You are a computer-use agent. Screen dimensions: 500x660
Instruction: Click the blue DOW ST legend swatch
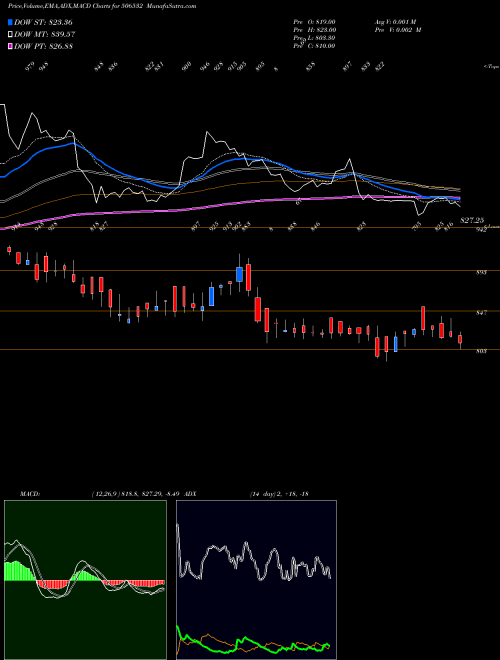tap(11, 22)
